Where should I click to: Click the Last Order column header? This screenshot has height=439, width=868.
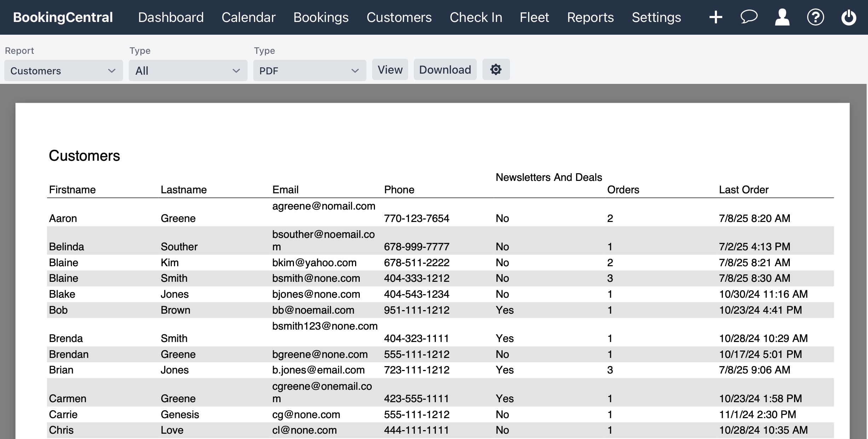tap(744, 190)
